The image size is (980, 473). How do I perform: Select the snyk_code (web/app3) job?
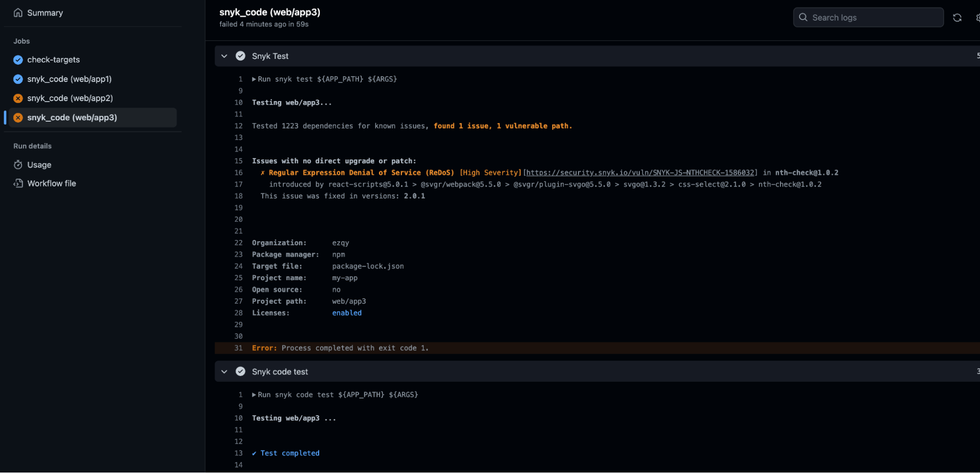tap(93, 118)
